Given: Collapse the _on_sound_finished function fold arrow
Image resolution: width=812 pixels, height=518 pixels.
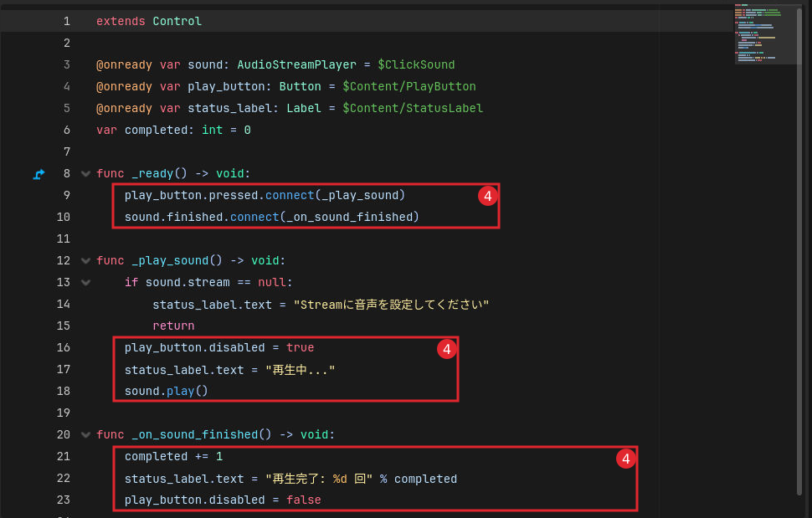Looking at the screenshot, I should pos(86,434).
